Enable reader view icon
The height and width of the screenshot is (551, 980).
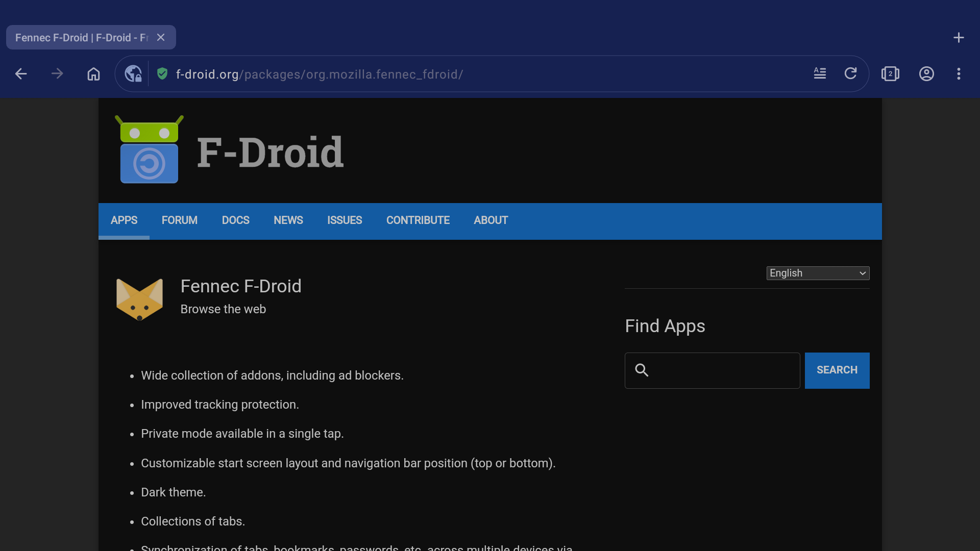click(820, 73)
